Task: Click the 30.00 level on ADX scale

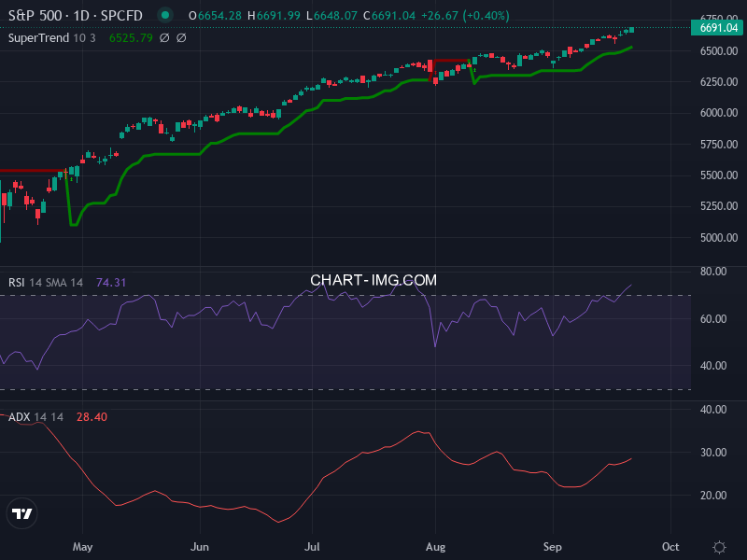Action: pyautogui.click(x=713, y=453)
